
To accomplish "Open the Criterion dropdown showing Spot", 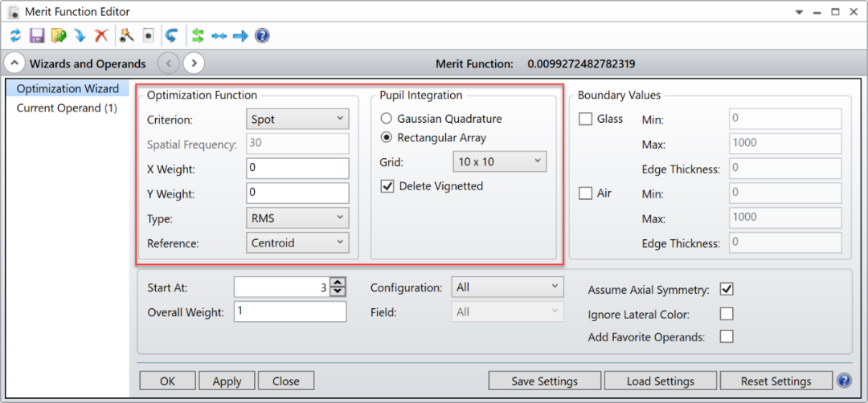I will (297, 120).
